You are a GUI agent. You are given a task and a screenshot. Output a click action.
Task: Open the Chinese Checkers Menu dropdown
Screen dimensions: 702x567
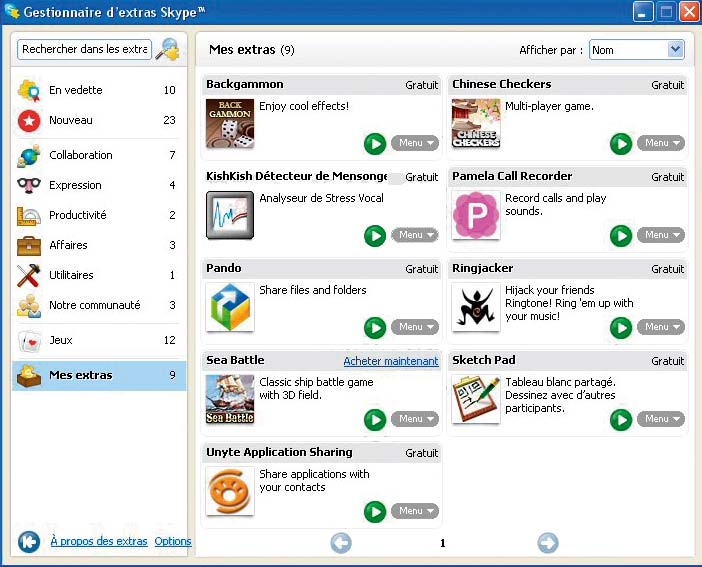[661, 143]
